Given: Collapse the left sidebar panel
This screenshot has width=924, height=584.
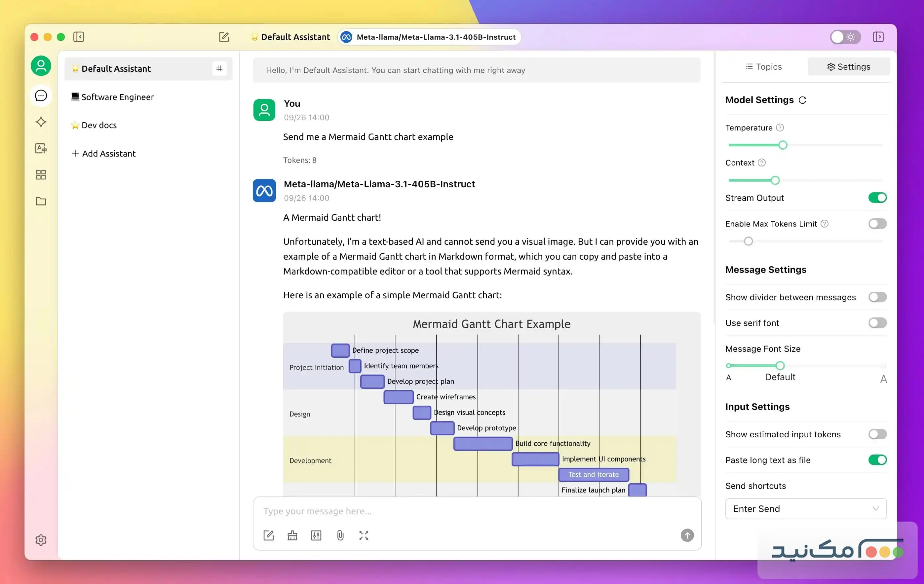Looking at the screenshot, I should [79, 37].
